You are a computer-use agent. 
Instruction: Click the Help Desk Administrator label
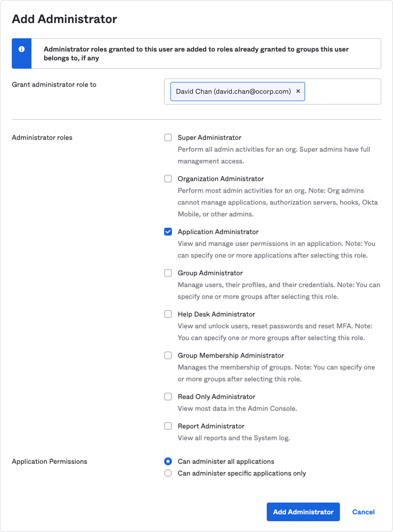pyautogui.click(x=216, y=314)
